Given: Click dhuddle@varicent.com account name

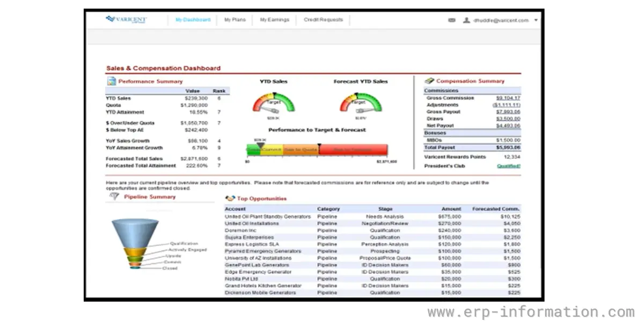Looking at the screenshot, I should [501, 20].
